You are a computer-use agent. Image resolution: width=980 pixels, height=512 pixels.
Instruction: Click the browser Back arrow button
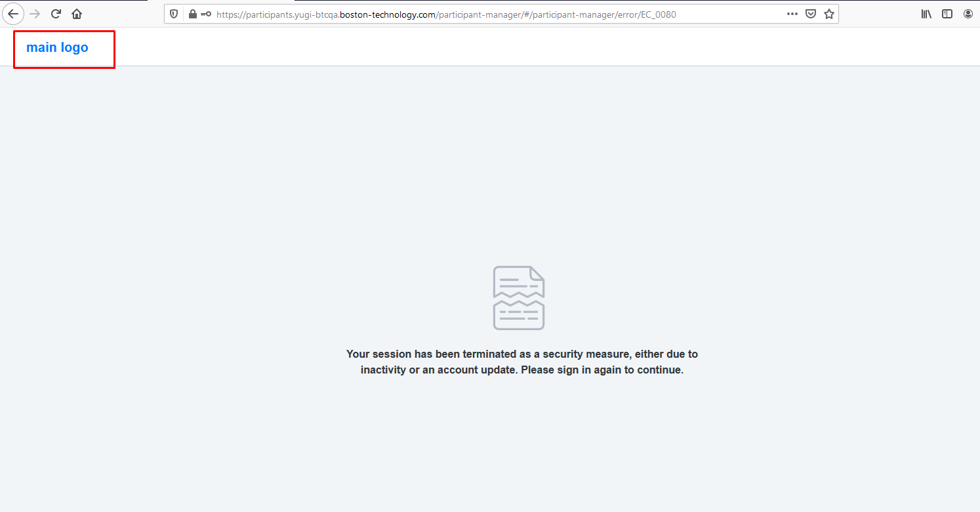[x=13, y=14]
